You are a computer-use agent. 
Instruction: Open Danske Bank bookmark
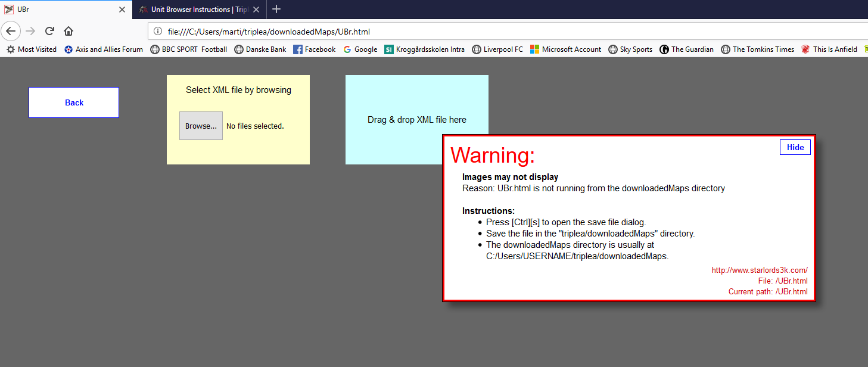[260, 49]
